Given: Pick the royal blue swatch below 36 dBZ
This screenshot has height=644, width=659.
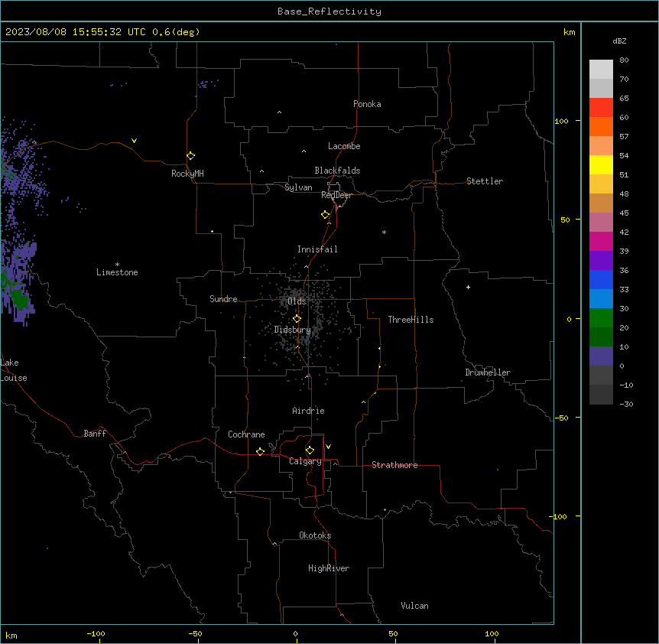Looking at the screenshot, I should tap(601, 279).
